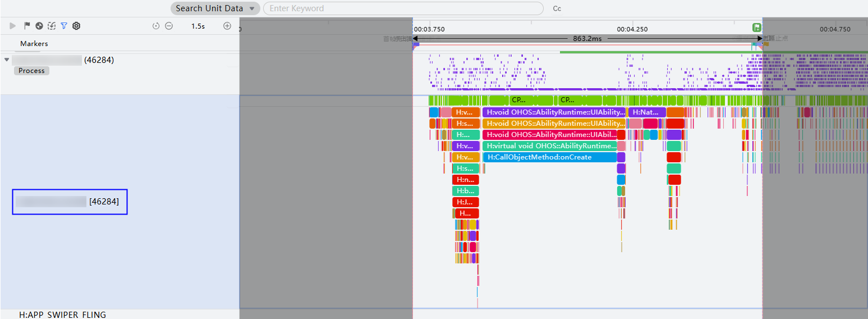Viewport: 868px width, 319px height.
Task: Click the 1.5s time range value
Action: (198, 26)
